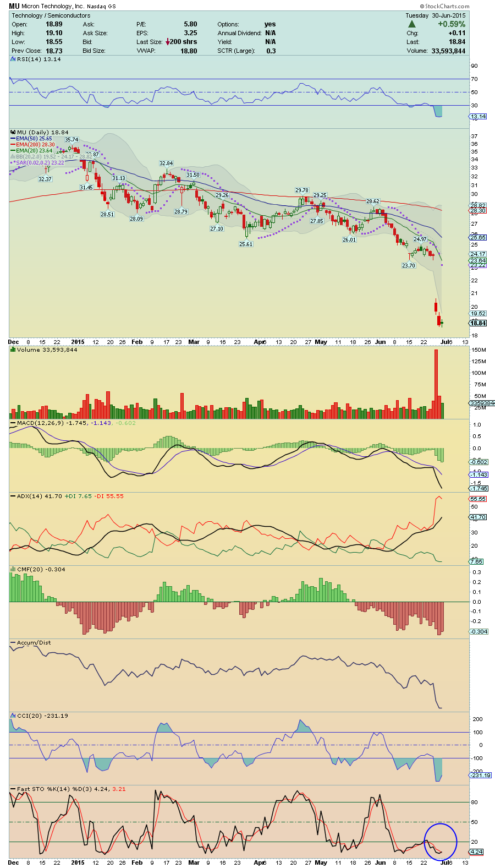Click the red down arrow beside Last Size
The image size is (495, 868).
(167, 42)
